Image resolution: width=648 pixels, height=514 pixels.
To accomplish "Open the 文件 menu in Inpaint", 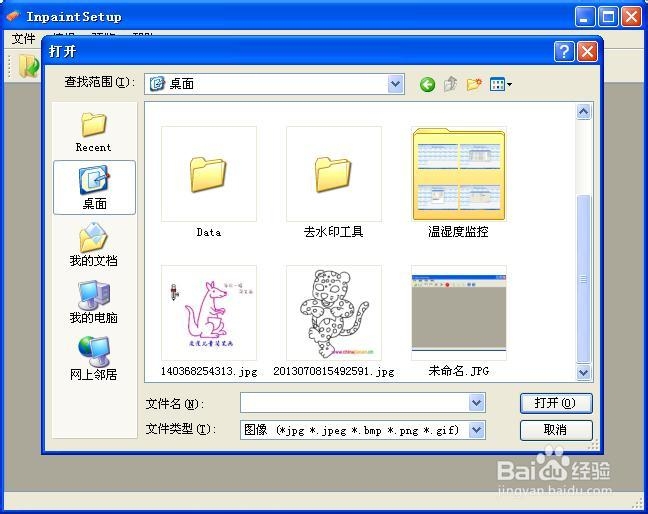I will pyautogui.click(x=23, y=38).
